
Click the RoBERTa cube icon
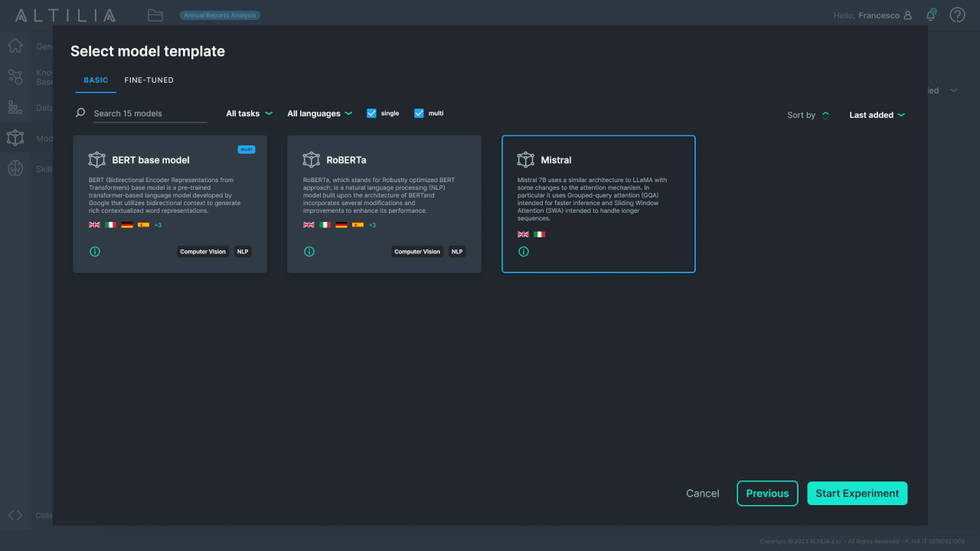(311, 159)
